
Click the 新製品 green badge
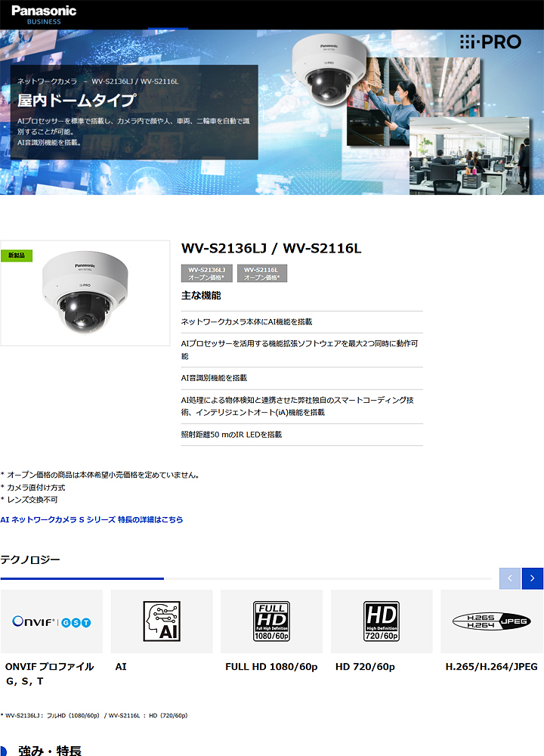click(x=17, y=256)
